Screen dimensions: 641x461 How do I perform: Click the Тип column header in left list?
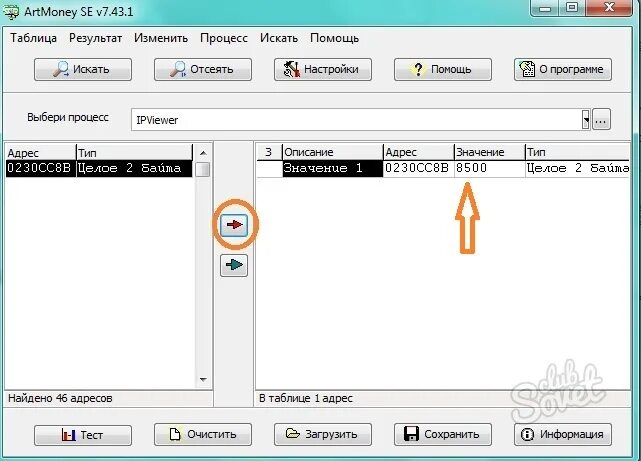point(134,152)
